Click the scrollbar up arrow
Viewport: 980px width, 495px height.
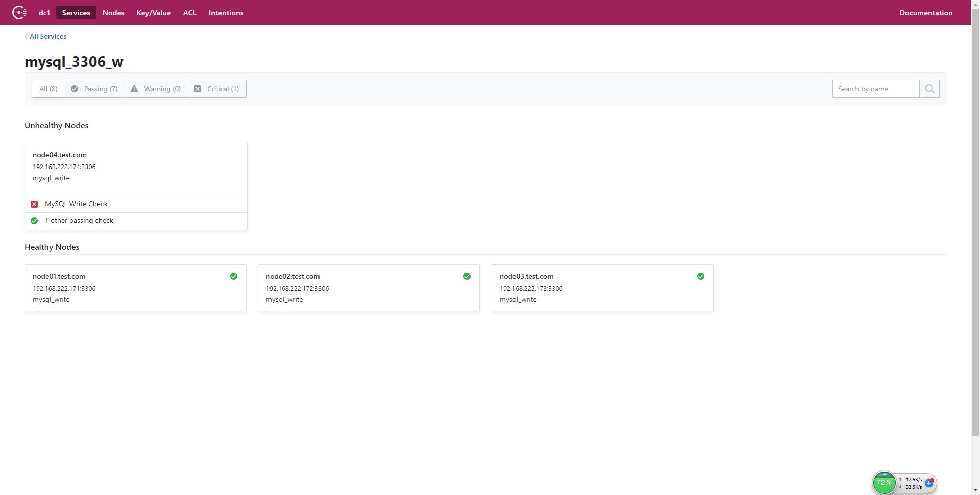pos(975,4)
